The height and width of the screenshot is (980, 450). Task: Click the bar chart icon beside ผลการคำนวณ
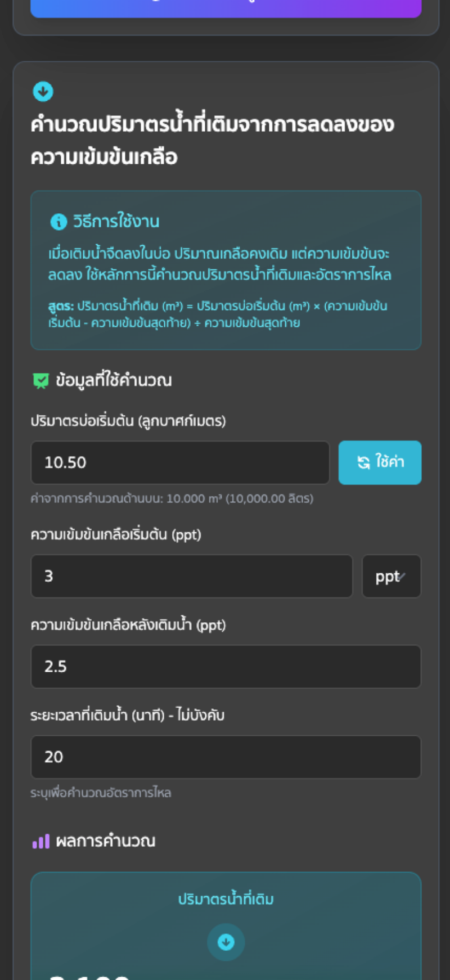[x=41, y=842]
